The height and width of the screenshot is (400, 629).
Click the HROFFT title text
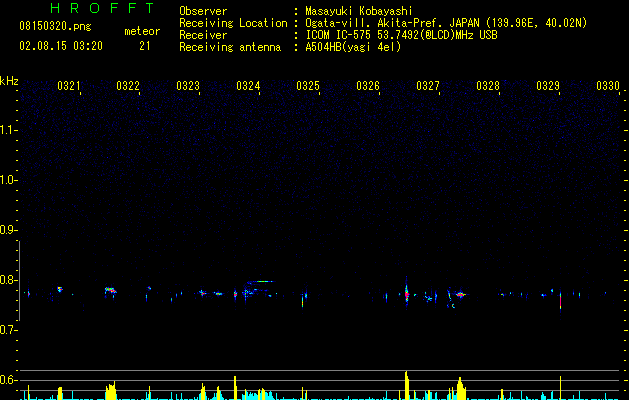click(x=102, y=8)
